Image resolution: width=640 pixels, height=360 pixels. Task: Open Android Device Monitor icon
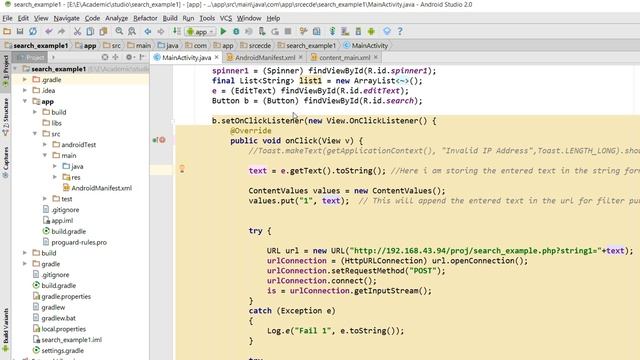tap(371, 31)
